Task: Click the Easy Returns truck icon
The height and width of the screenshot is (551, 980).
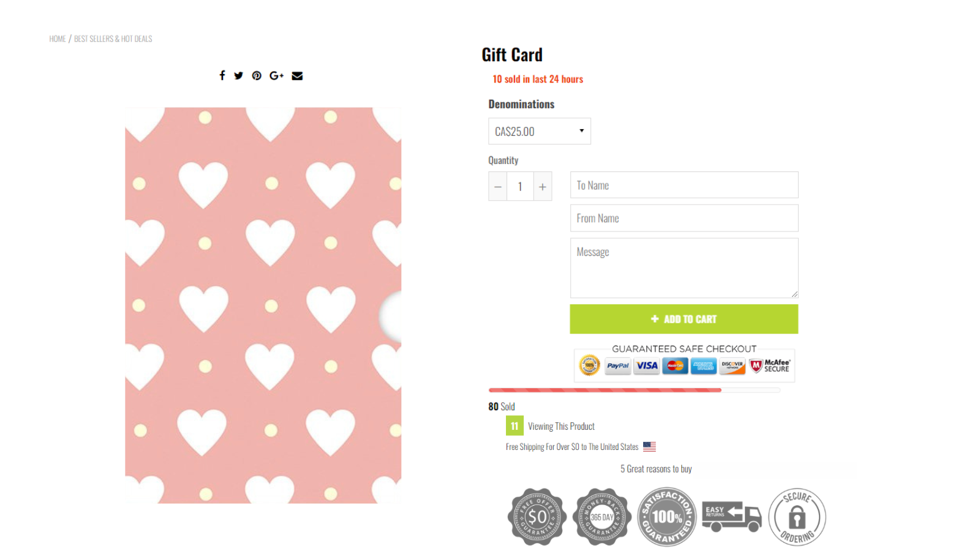Action: 731,516
